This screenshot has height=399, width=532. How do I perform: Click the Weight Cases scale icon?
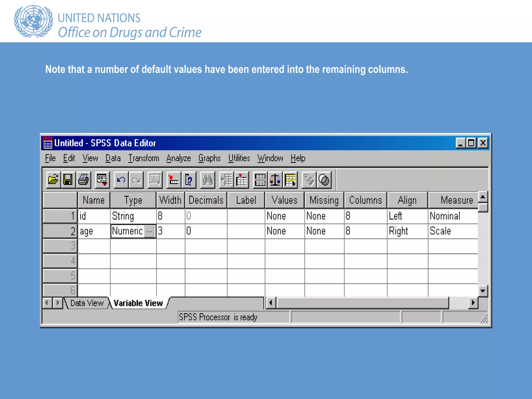tap(275, 180)
